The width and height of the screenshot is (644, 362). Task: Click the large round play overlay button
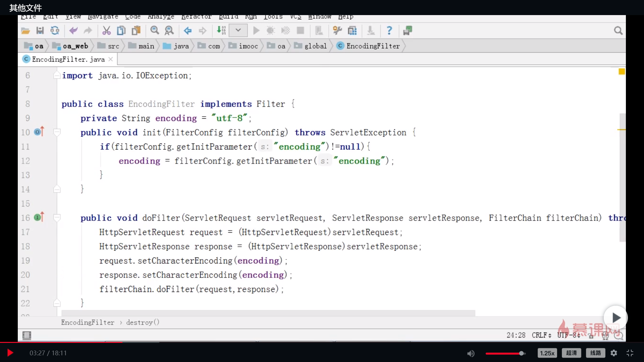pos(615,317)
